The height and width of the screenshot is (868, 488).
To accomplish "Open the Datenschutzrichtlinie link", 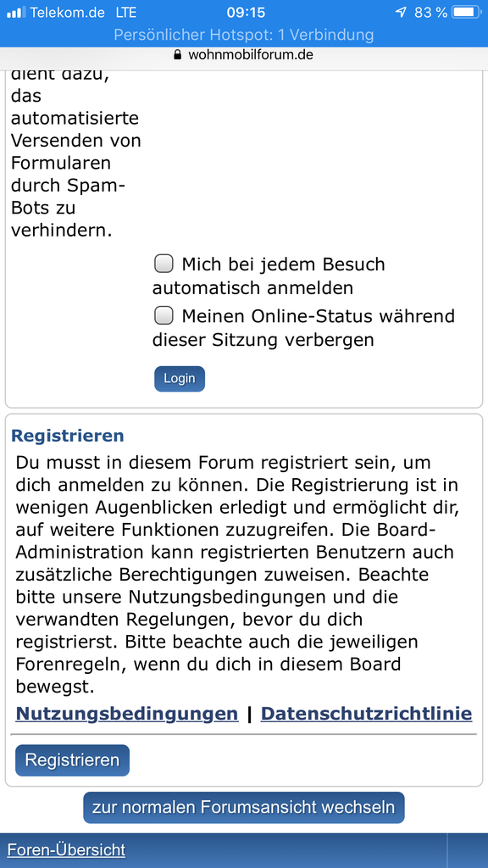I will pyautogui.click(x=366, y=714).
